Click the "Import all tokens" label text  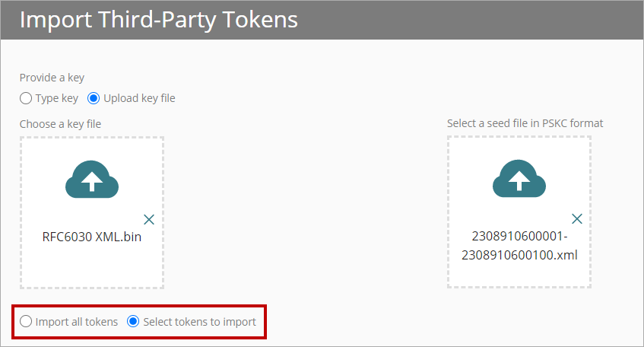tap(77, 321)
